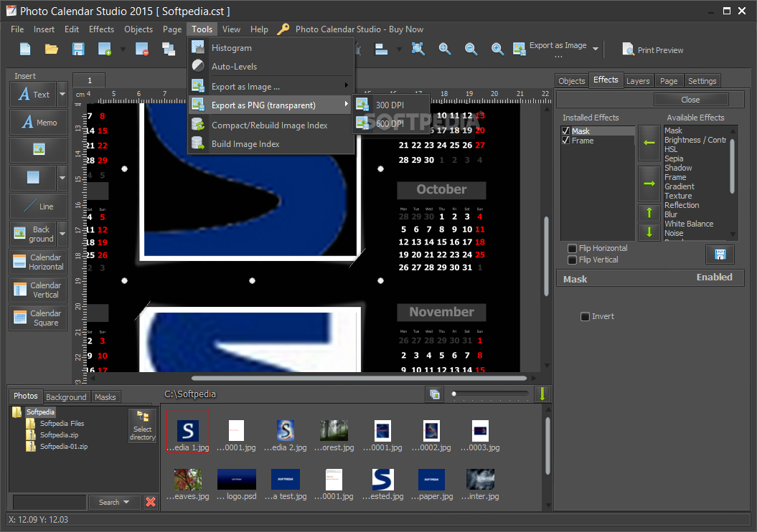The height and width of the screenshot is (532, 757).
Task: Switch to the Background tab in browser
Action: click(66, 397)
